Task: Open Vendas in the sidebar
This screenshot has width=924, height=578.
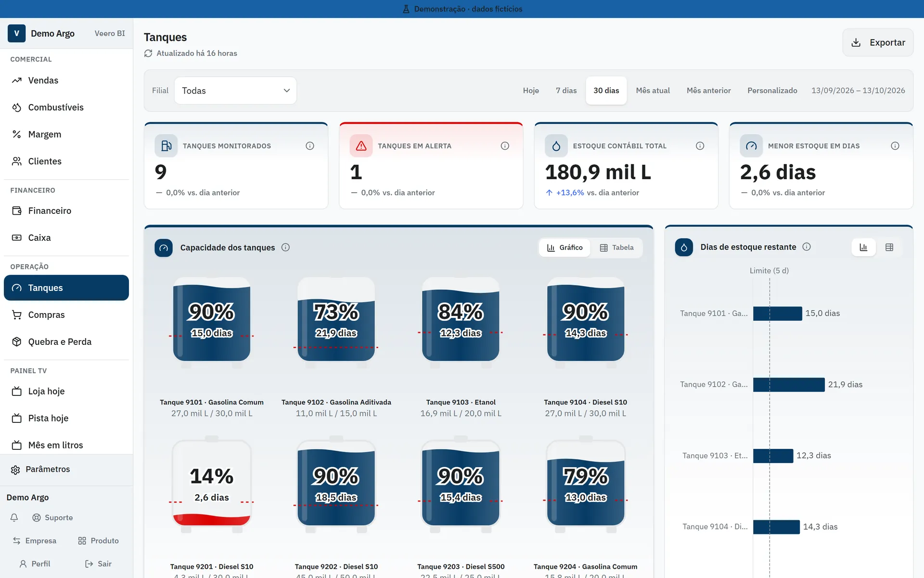Action: (x=66, y=80)
